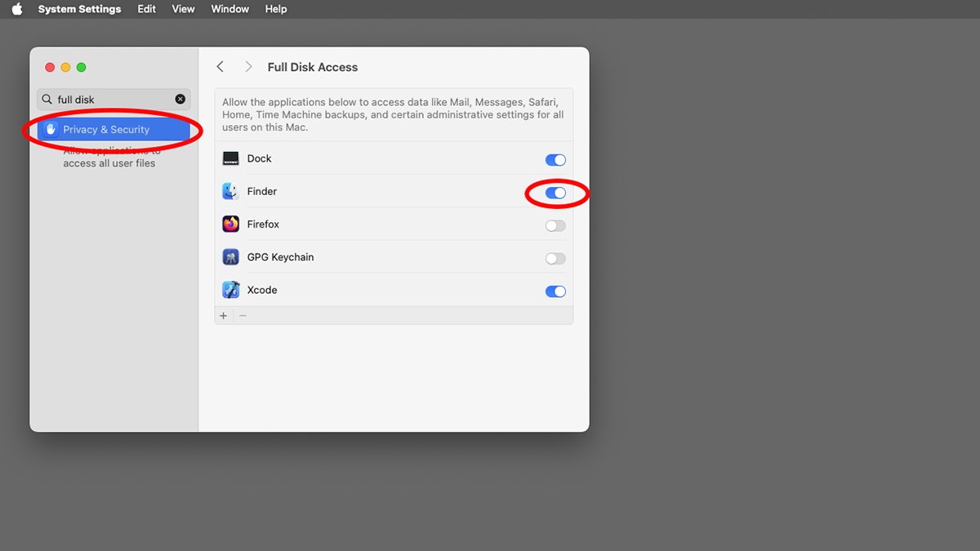Click the Xcode app icon
The height and width of the screenshot is (551, 980).
tap(230, 290)
